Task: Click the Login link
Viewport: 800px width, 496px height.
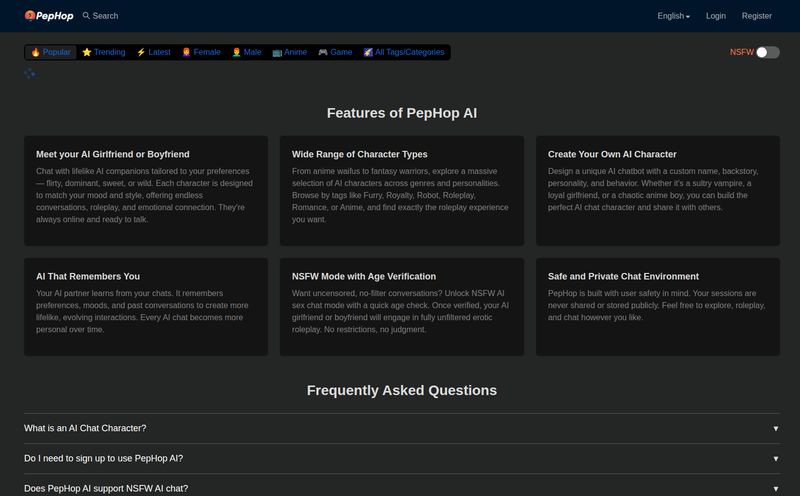Action: pos(716,16)
